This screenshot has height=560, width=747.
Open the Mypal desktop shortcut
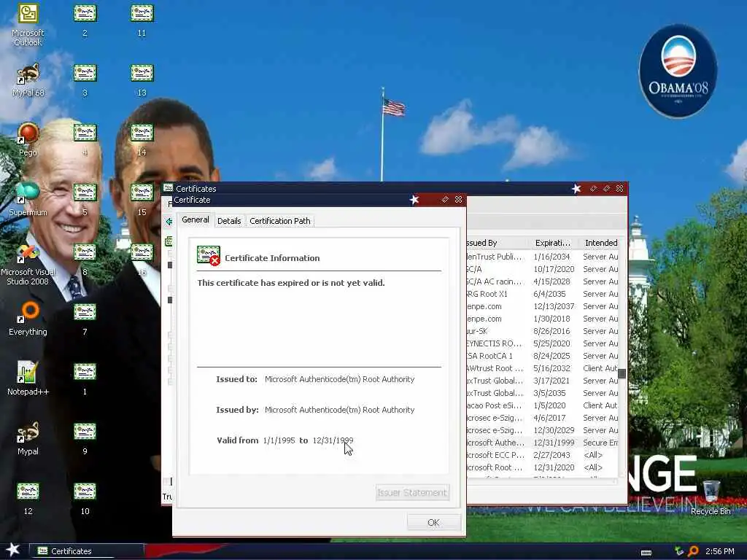pyautogui.click(x=28, y=439)
